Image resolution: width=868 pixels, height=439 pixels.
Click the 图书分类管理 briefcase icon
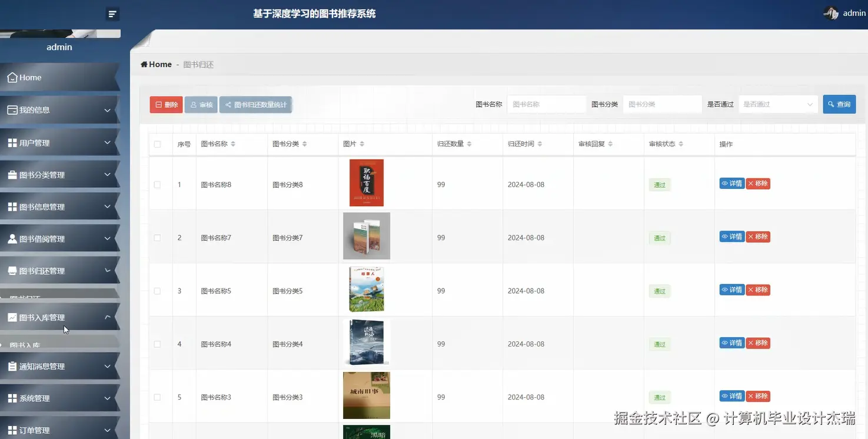point(12,175)
